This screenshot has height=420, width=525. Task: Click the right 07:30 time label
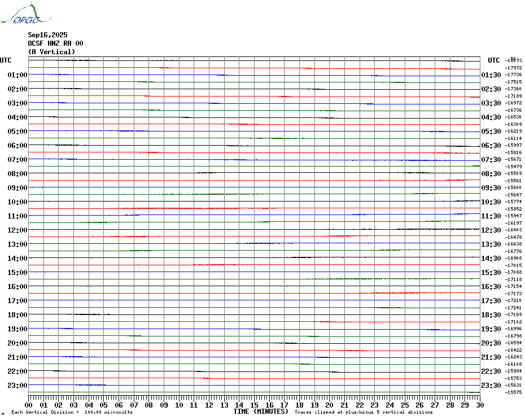click(491, 159)
